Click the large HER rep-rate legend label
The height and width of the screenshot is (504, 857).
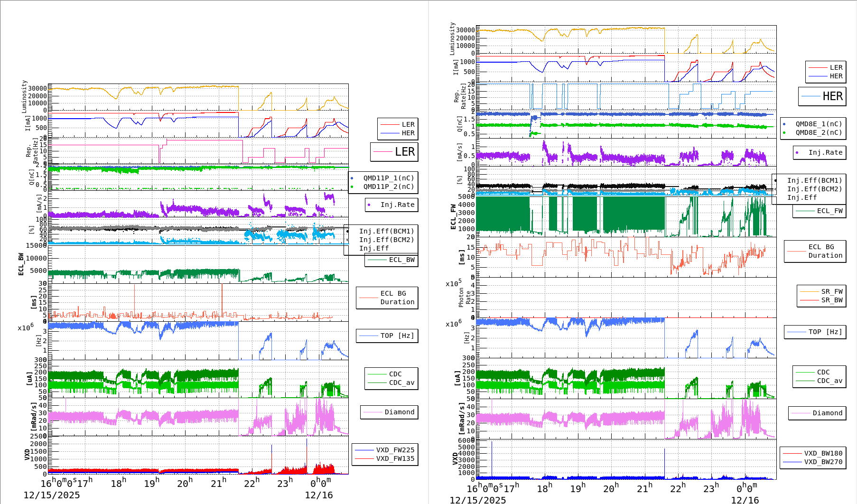(832, 96)
